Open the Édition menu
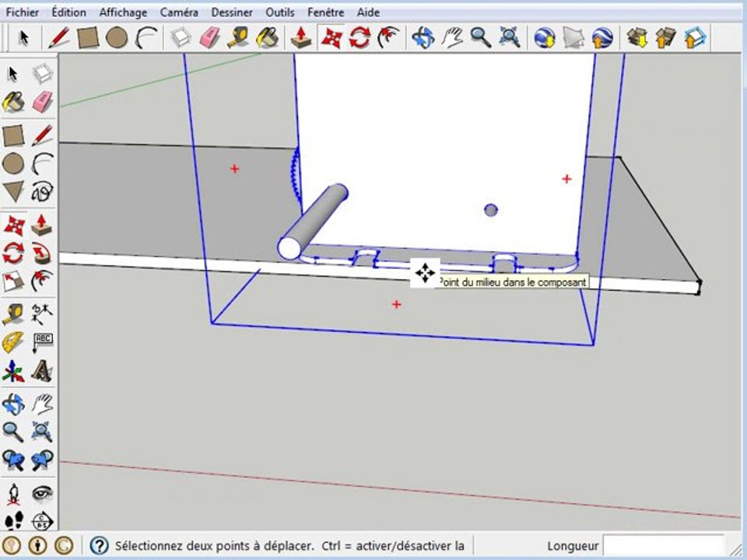Viewport: 747px width, 560px height. 69,12
